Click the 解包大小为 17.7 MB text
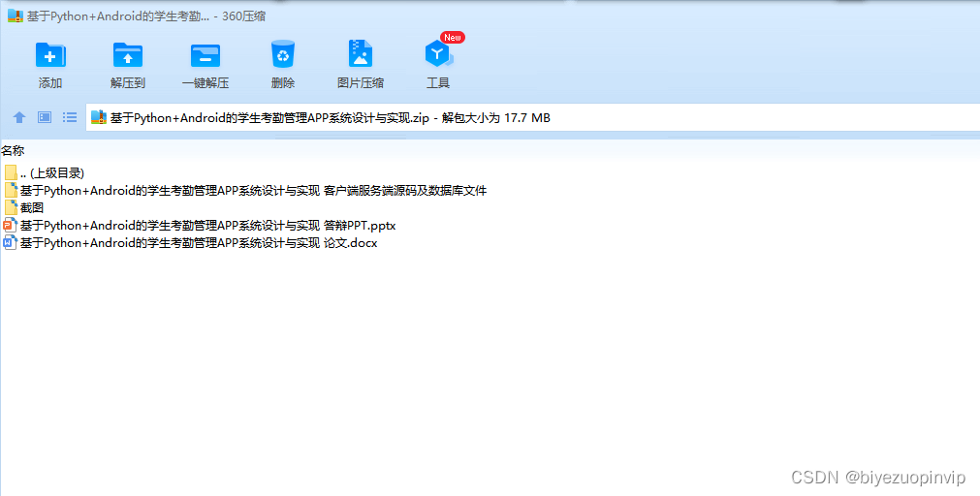The image size is (980, 496). tap(496, 117)
